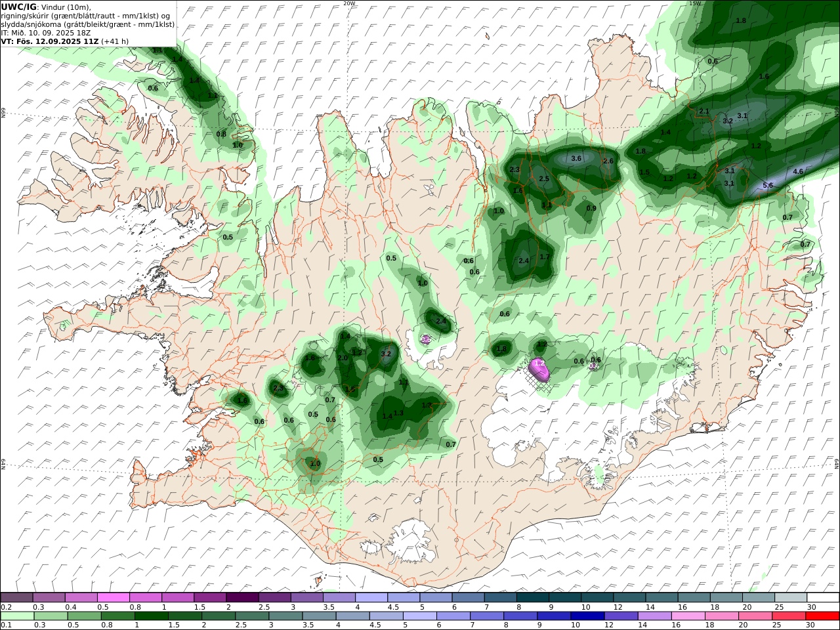Click the '0.4' label under the upper legend row
This screenshot has width=840, height=630.
pyautogui.click(x=70, y=607)
